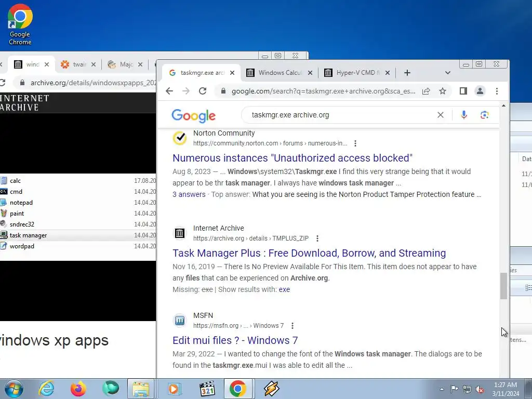
Task: Open tab search dropdown chevron
Action: (x=447, y=73)
